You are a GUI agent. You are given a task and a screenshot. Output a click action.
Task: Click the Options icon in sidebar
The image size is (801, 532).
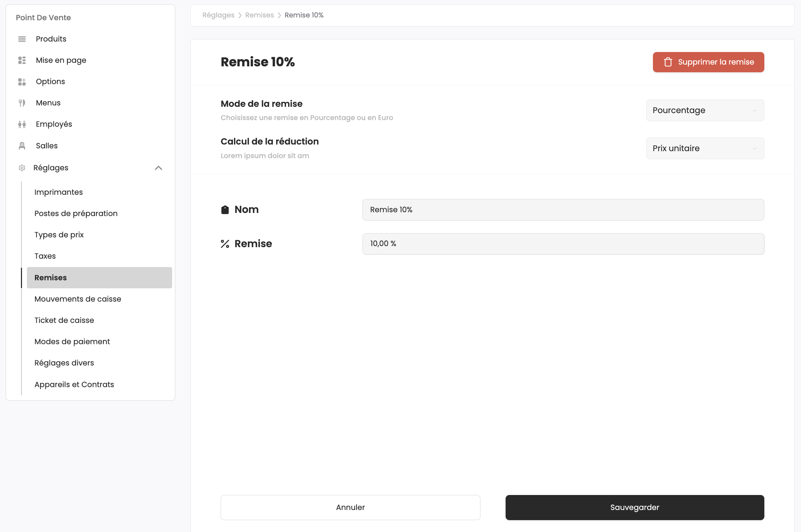click(x=22, y=81)
